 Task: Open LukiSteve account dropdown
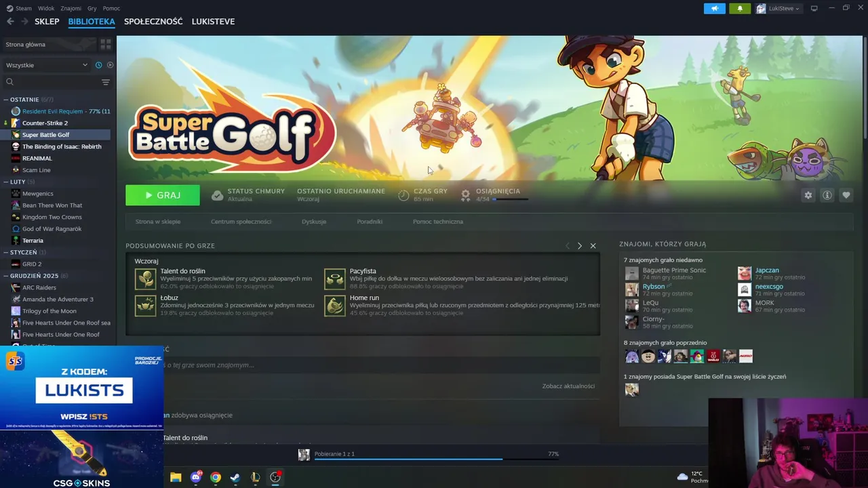tap(778, 8)
